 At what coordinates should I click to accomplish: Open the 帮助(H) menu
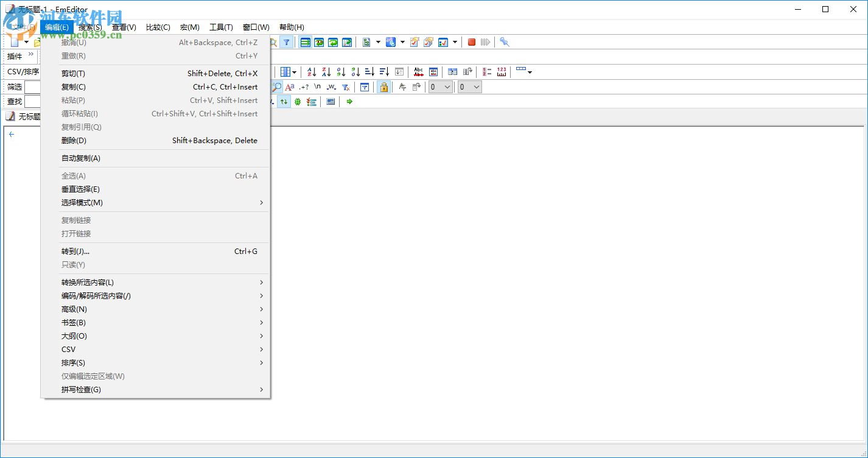(x=291, y=27)
